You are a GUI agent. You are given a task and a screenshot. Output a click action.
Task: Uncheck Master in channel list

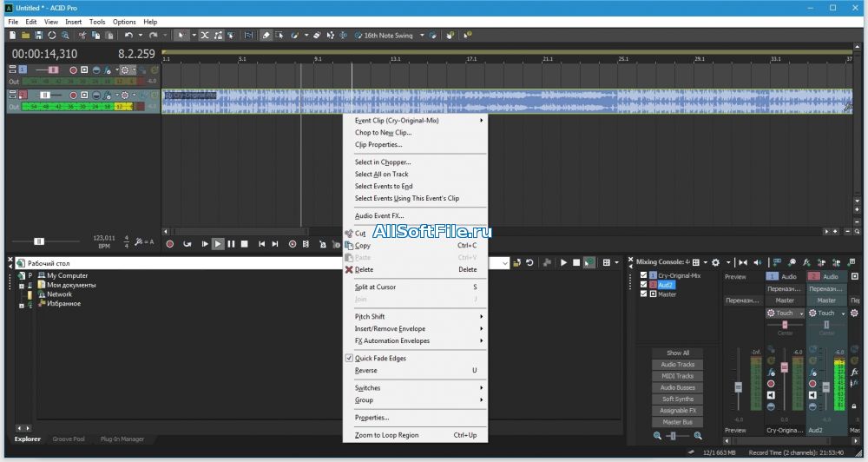tap(643, 294)
